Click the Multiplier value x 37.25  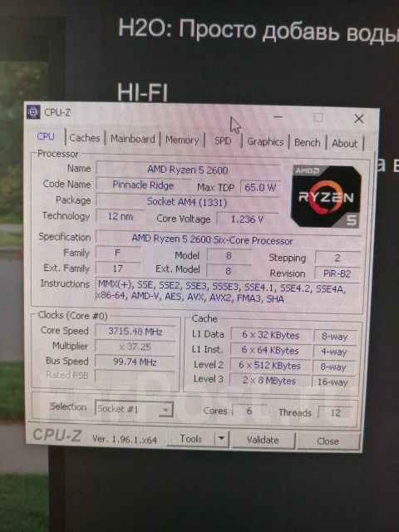pyautogui.click(x=135, y=347)
